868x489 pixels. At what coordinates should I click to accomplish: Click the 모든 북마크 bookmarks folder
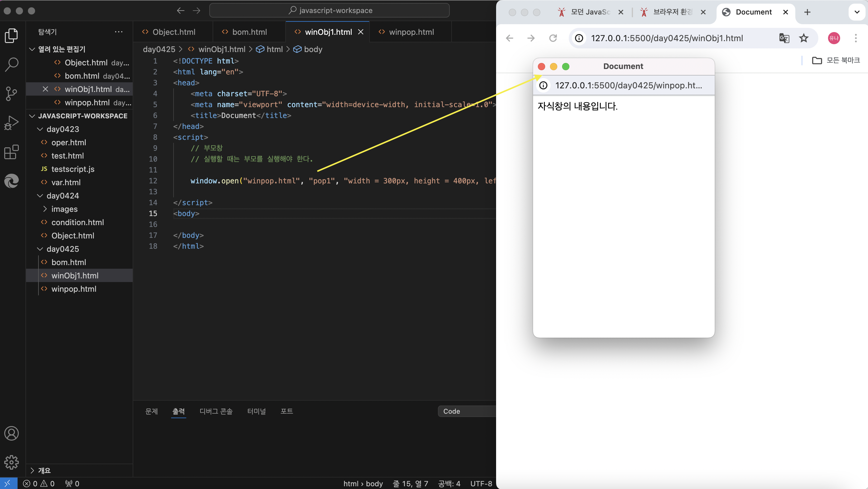[836, 60]
